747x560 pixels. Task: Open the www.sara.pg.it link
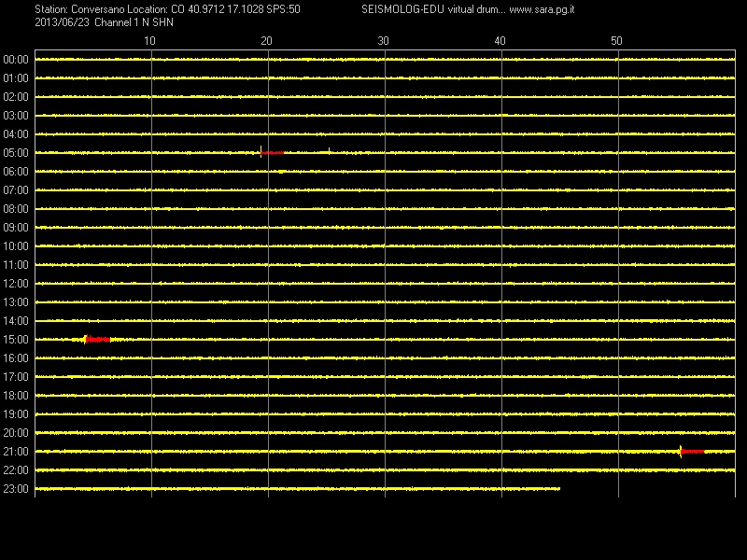tap(542, 9)
